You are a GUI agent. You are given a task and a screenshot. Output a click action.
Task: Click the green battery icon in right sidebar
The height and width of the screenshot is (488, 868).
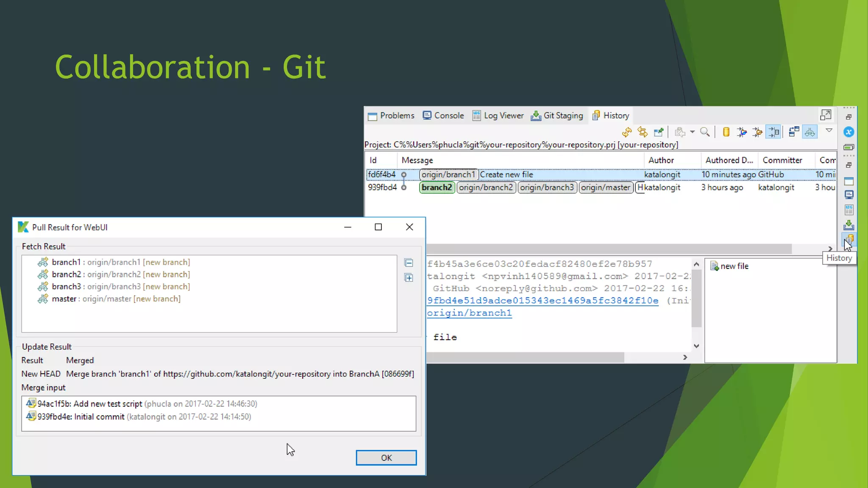point(849,147)
